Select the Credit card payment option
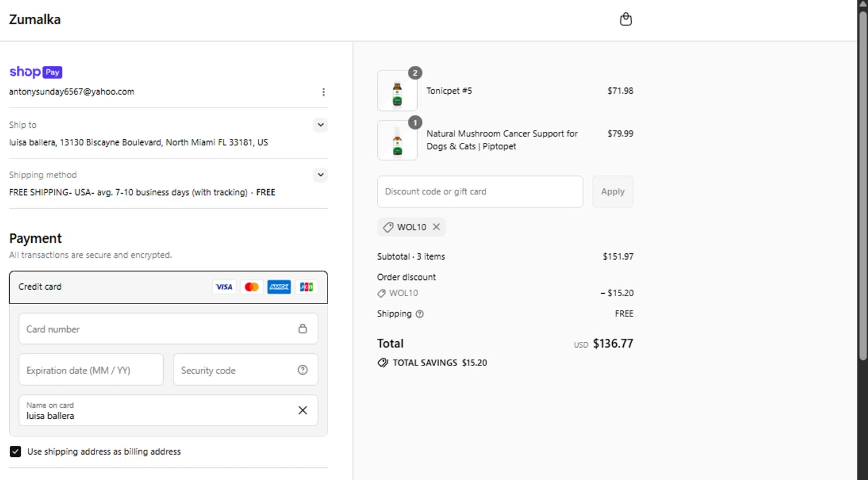This screenshot has height=480, width=868. 168,287
